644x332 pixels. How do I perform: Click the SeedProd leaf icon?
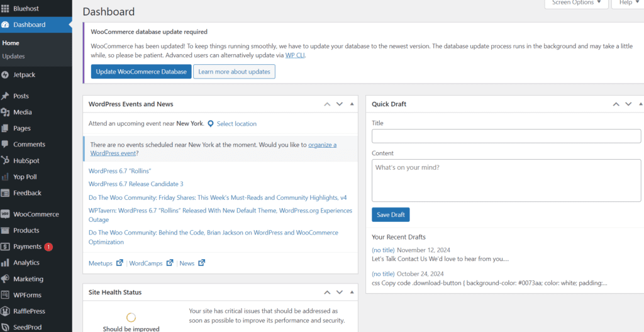pos(5,328)
